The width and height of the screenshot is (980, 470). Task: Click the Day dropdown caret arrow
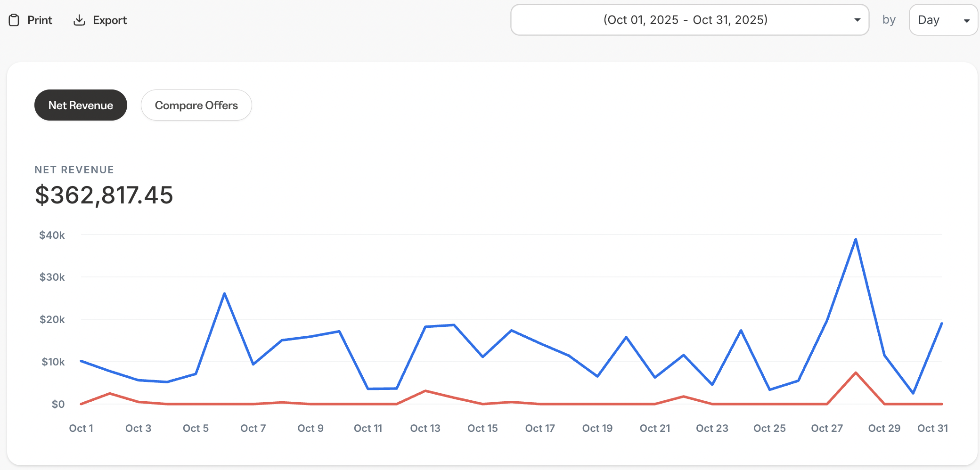[966, 20]
